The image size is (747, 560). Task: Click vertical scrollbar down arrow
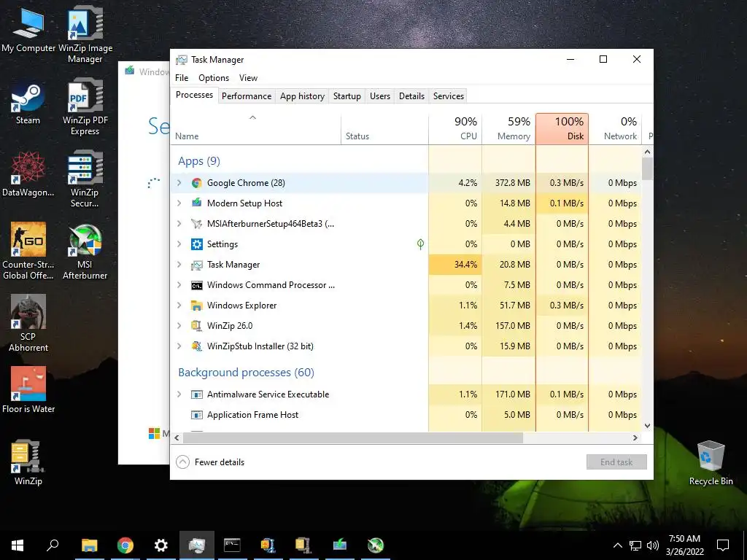[x=648, y=426]
